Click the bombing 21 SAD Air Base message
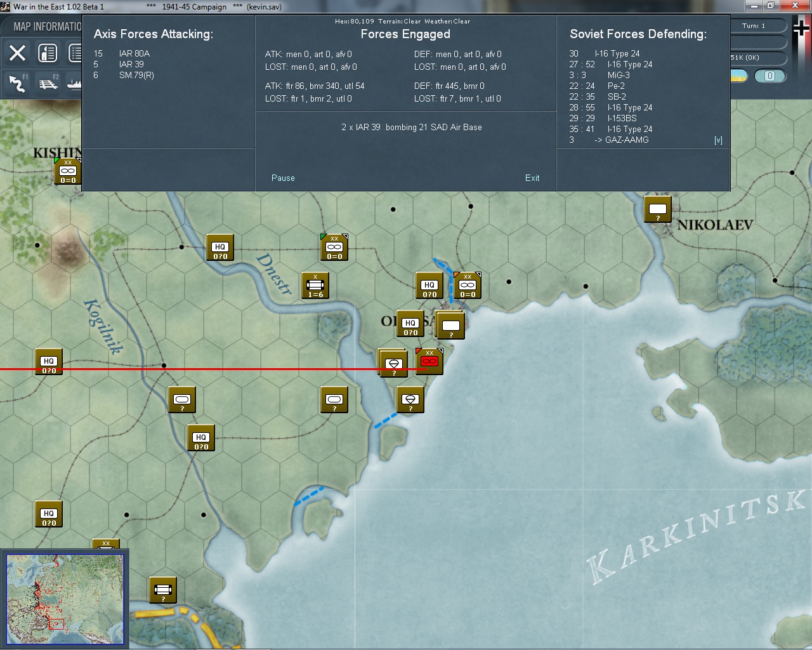Viewport: 812px width, 650px height. (x=412, y=127)
